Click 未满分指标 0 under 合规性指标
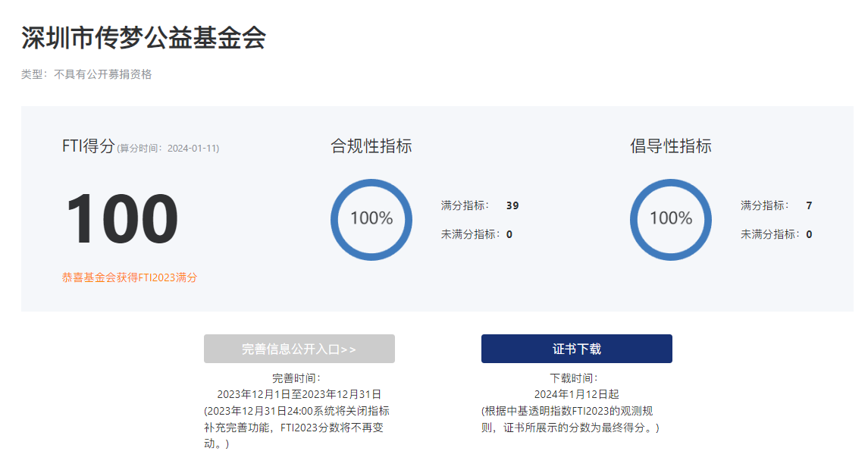The width and height of the screenshot is (868, 470). click(477, 234)
